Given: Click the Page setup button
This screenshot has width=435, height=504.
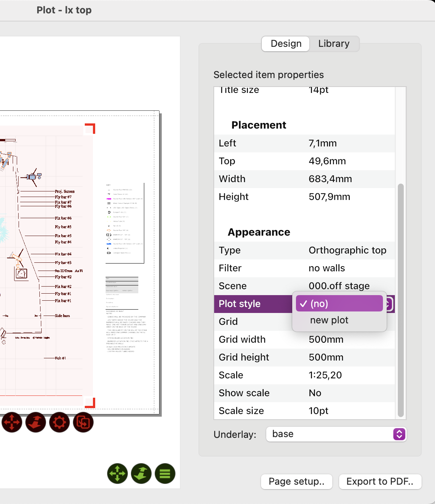Looking at the screenshot, I should [296, 482].
